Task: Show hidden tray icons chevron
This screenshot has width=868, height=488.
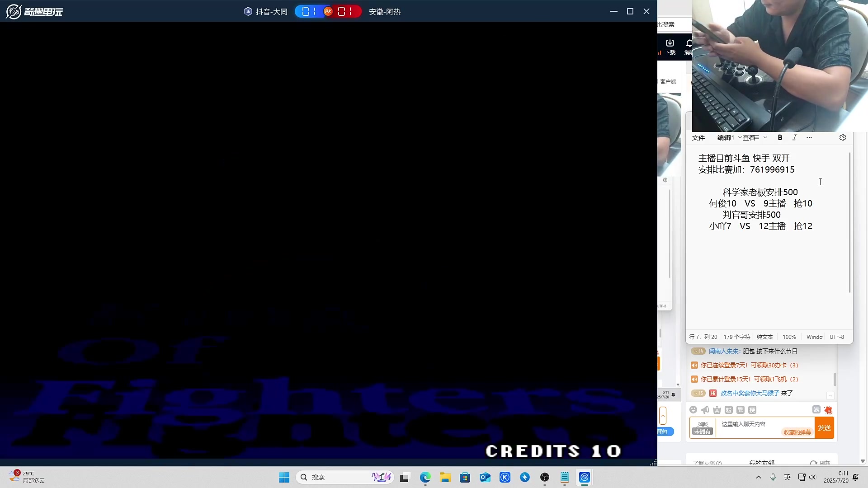Action: tap(759, 477)
